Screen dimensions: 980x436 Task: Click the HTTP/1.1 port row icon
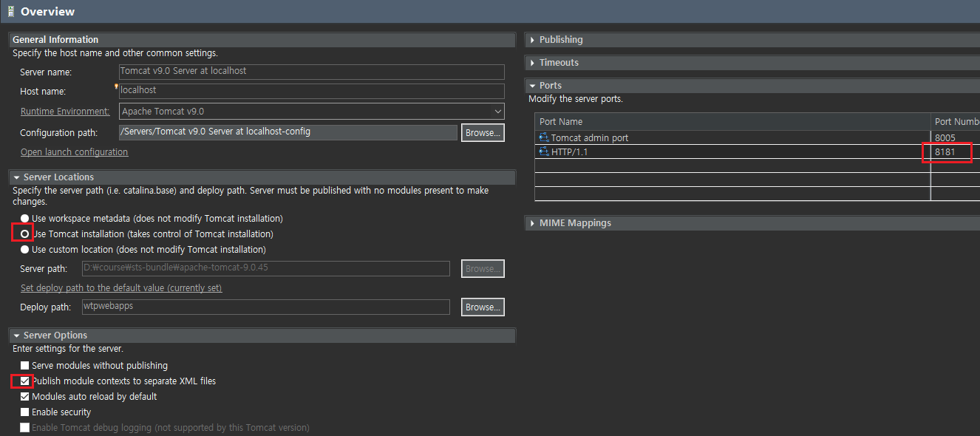[x=544, y=151]
